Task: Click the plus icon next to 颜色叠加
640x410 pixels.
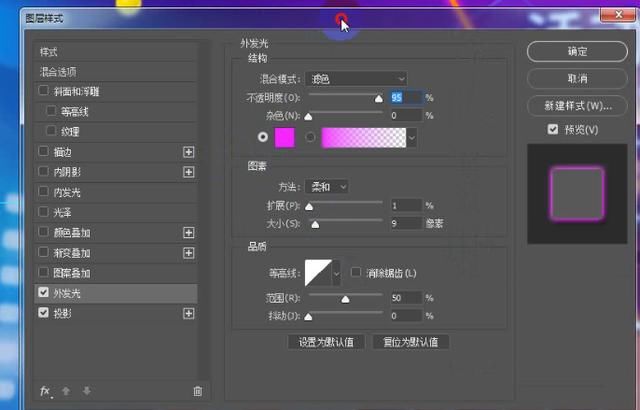Action: (189, 233)
